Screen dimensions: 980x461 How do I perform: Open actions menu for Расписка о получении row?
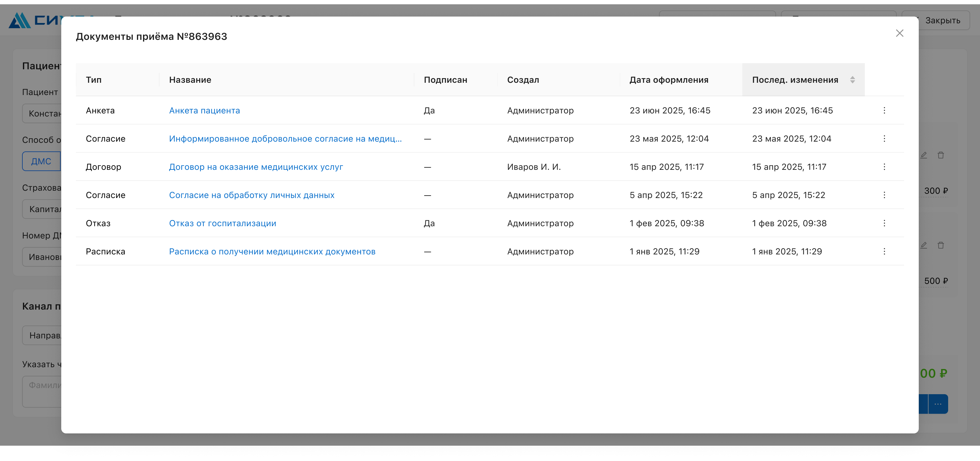coord(884,251)
